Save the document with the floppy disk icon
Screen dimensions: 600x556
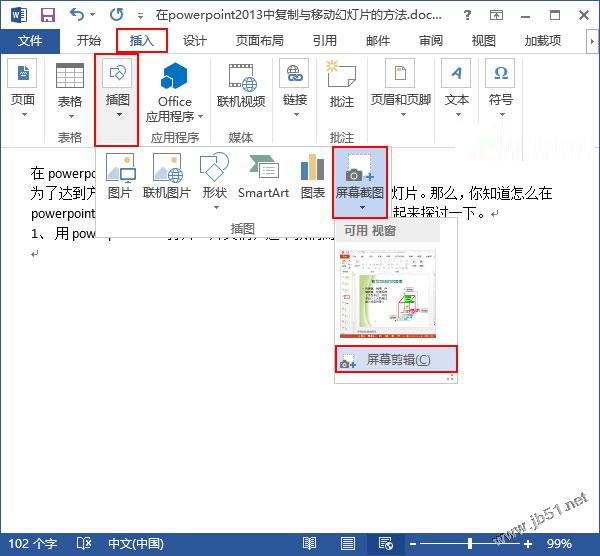[48, 15]
